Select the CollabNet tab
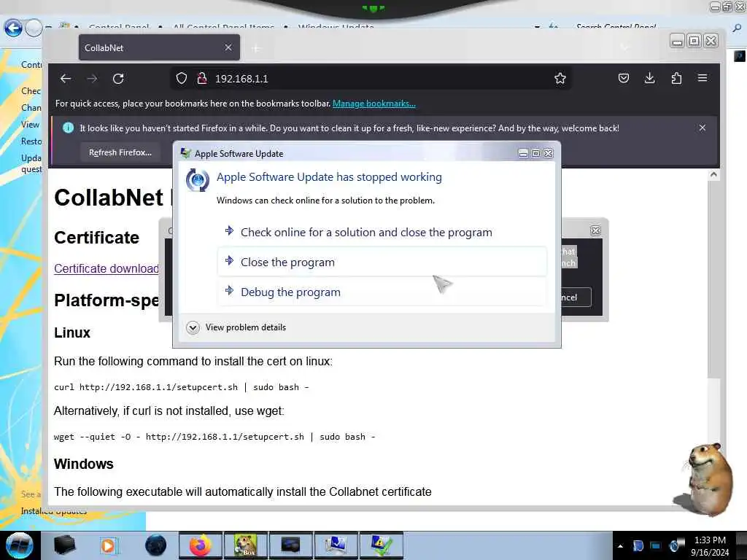Screen dimensions: 747x560 (x=159, y=47)
